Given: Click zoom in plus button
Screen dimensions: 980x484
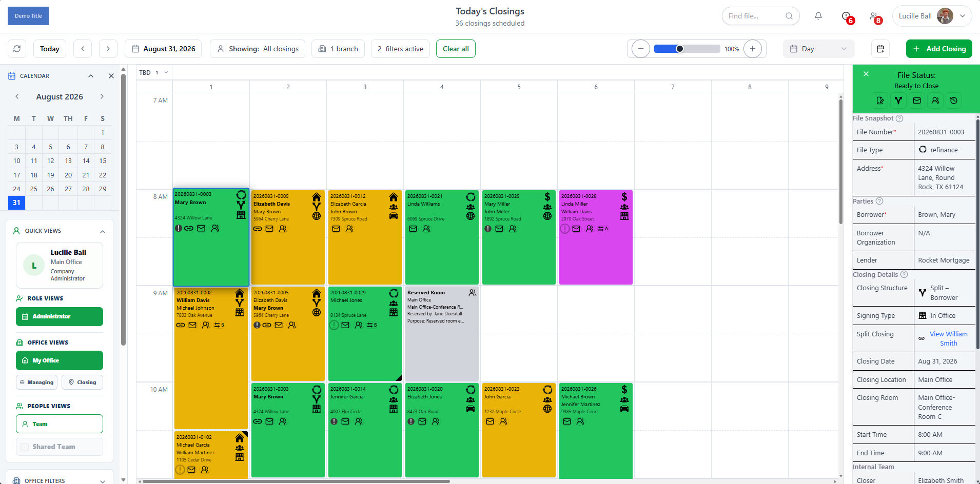Looking at the screenshot, I should click(x=752, y=49).
